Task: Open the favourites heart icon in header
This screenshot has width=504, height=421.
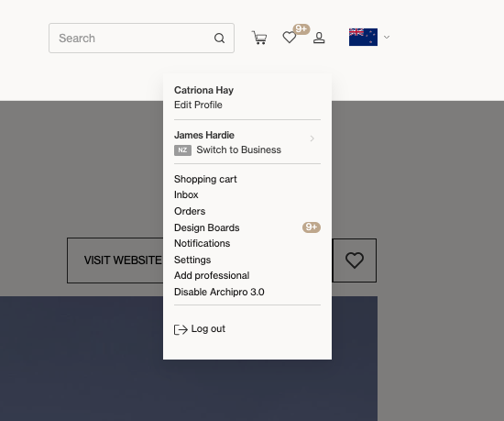Action: (290, 38)
